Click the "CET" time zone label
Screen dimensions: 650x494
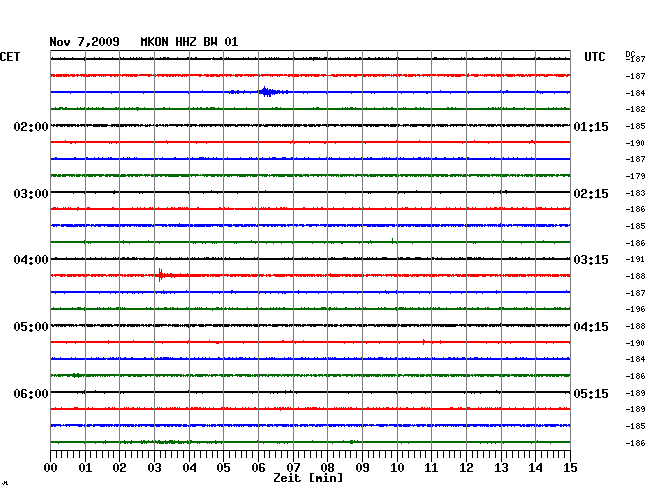pyautogui.click(x=10, y=57)
